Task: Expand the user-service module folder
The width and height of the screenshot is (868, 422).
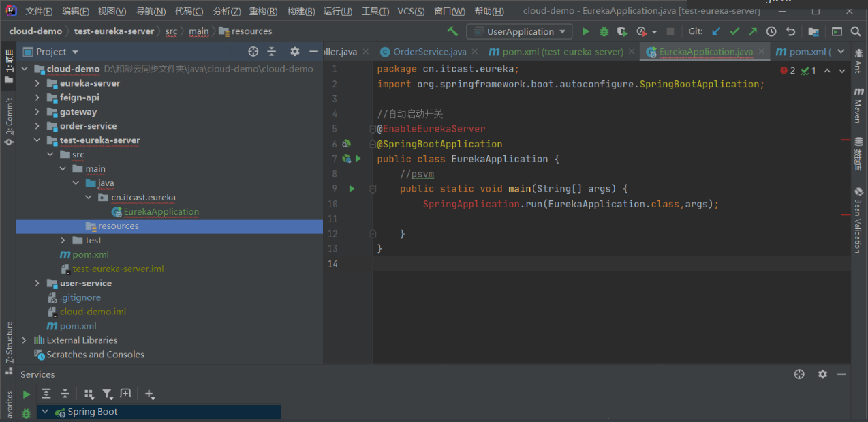Action: (x=37, y=283)
